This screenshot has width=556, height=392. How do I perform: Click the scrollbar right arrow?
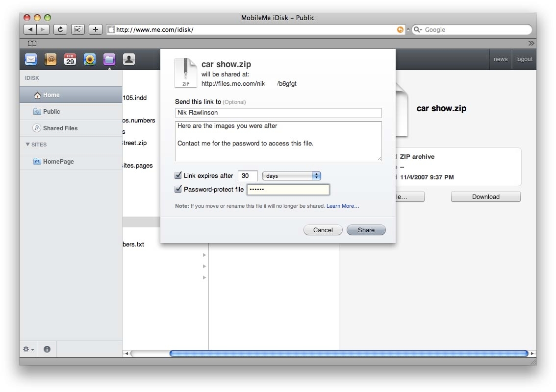(x=532, y=353)
